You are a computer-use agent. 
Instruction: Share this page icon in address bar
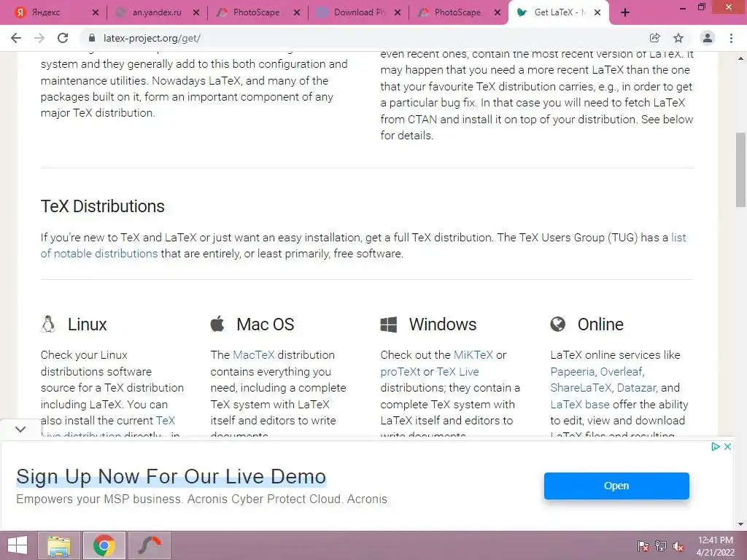[654, 38]
